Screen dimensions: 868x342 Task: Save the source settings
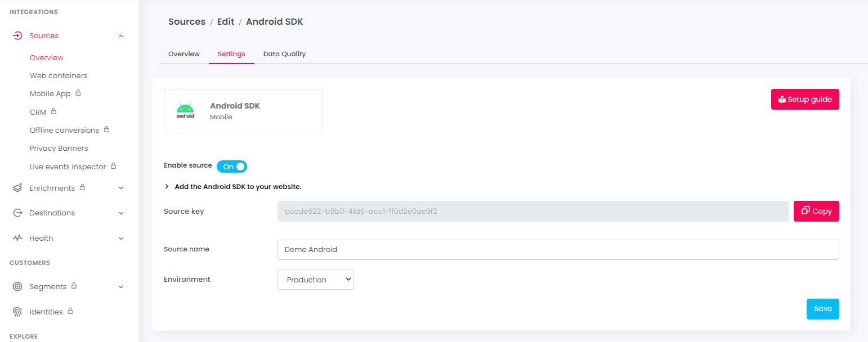822,309
